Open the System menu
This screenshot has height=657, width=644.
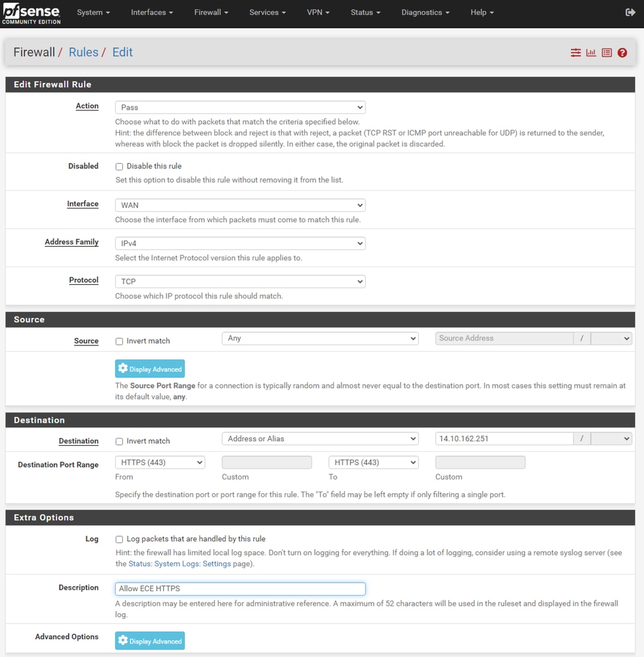[x=93, y=12]
